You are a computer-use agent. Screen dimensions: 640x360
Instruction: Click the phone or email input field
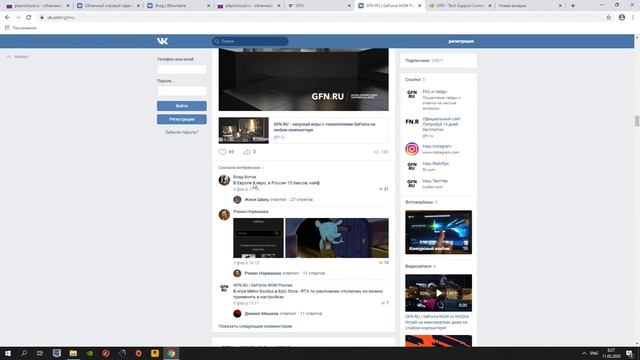182,69
